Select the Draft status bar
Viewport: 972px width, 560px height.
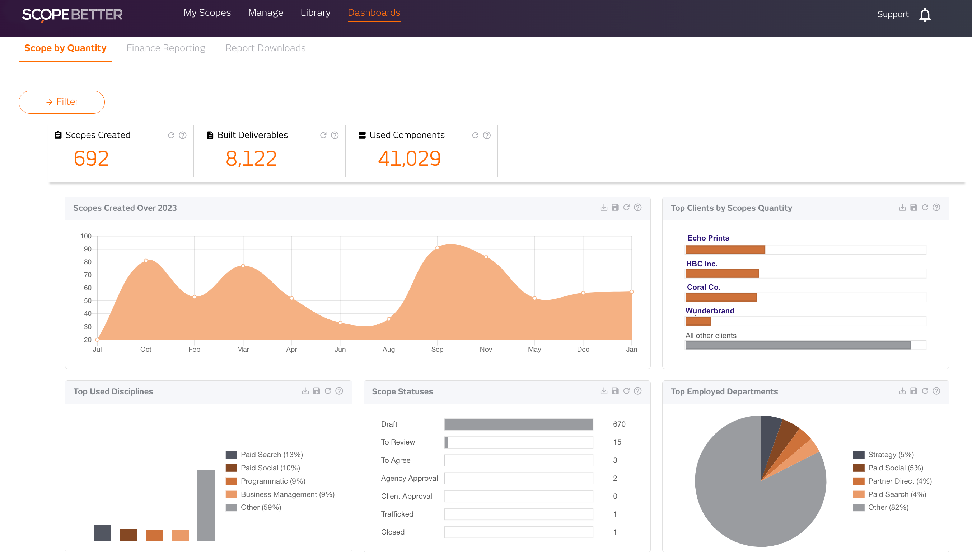[x=518, y=424]
